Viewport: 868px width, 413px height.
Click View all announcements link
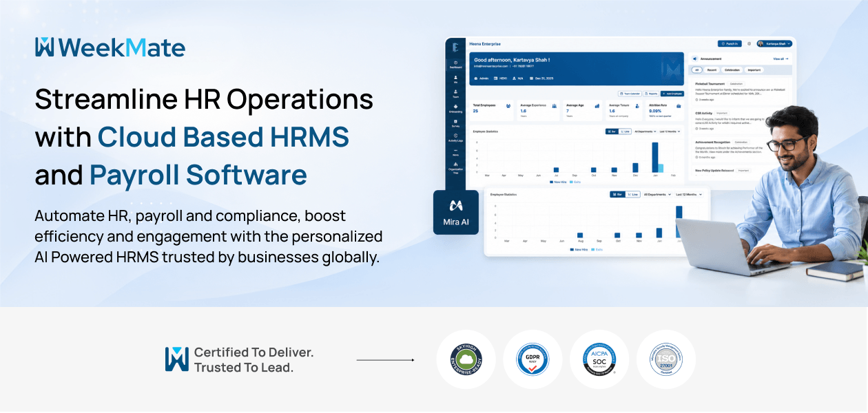tap(781, 59)
